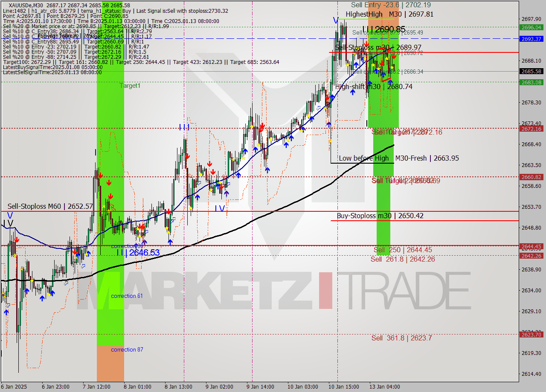Image resolution: width=546 pixels, height=392 pixels.
Task: Click the 'Low before High M30-Fresh | 2663.95' label
Action: click(399, 158)
